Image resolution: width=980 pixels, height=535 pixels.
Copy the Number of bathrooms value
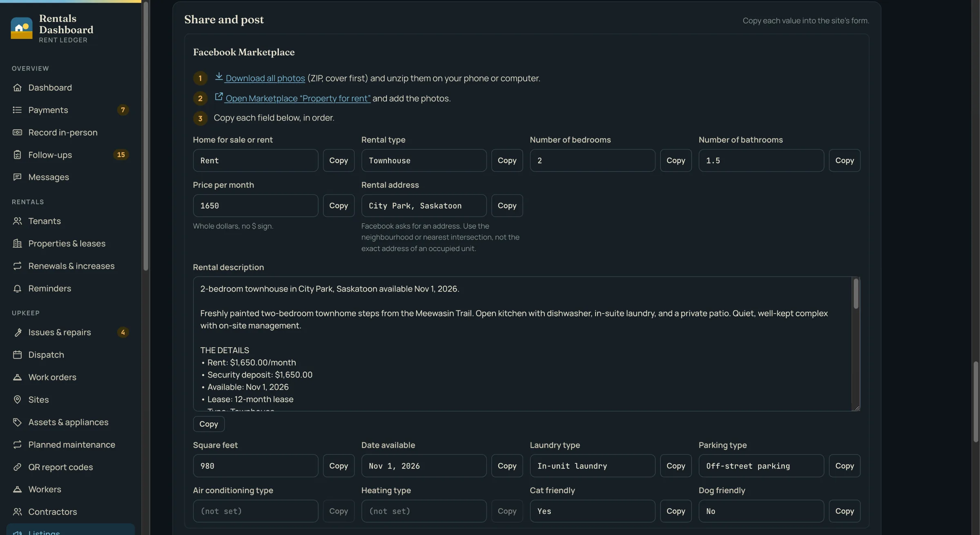coord(844,160)
